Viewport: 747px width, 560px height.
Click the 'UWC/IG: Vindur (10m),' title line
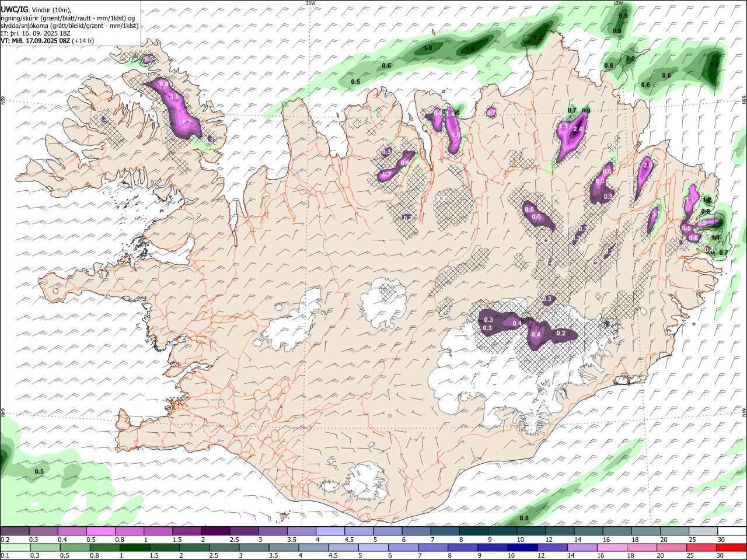point(36,9)
